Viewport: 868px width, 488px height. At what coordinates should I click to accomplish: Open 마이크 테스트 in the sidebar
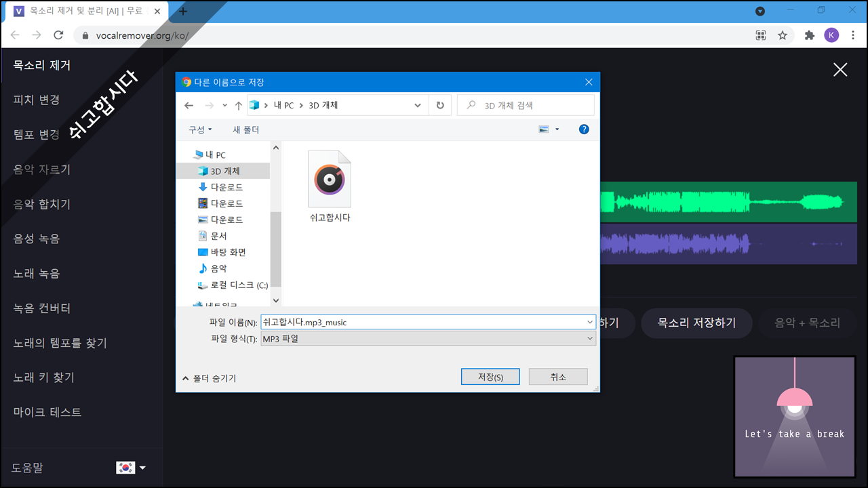pyautogui.click(x=47, y=412)
